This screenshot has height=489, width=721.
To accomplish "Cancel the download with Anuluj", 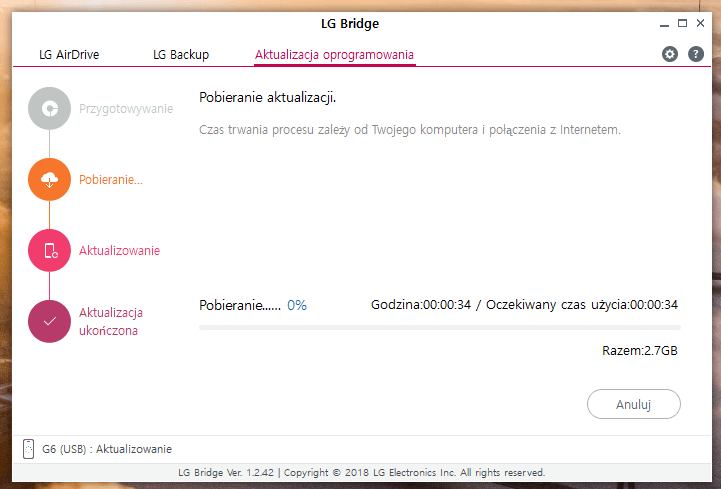I will click(634, 404).
